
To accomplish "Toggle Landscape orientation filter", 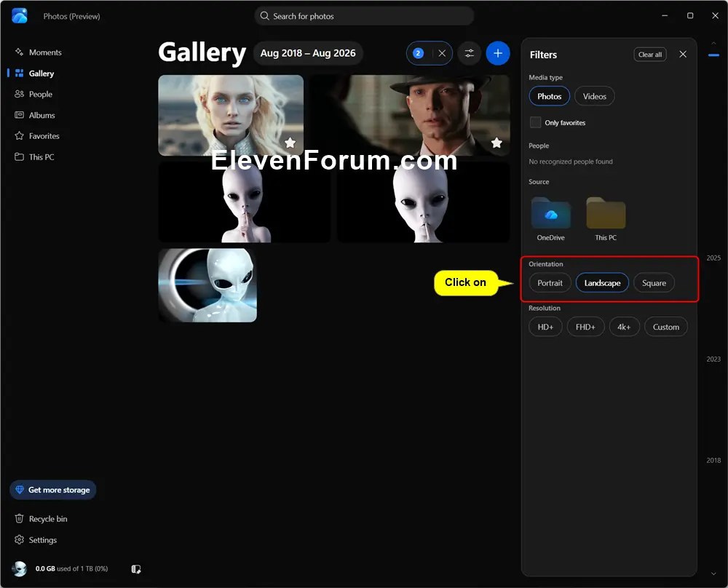I will coord(602,282).
